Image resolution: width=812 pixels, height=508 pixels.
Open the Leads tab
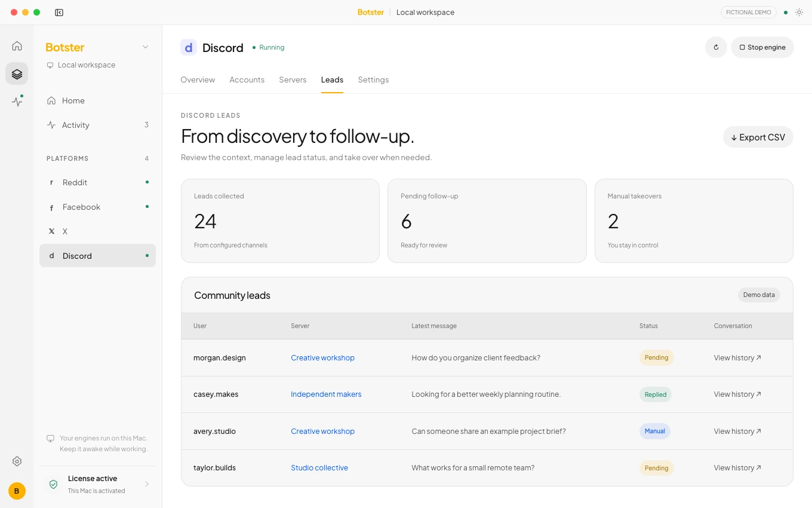[332, 80]
